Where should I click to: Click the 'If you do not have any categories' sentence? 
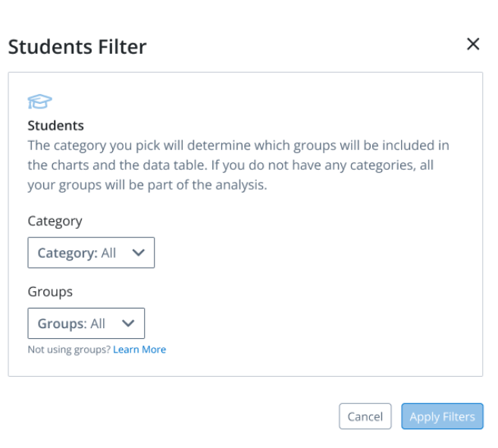tap(318, 164)
